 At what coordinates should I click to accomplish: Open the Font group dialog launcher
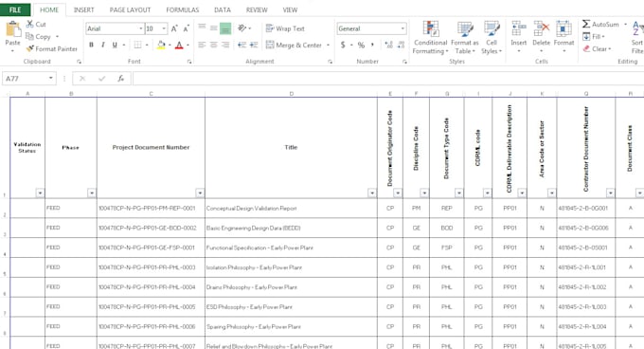pyautogui.click(x=189, y=62)
